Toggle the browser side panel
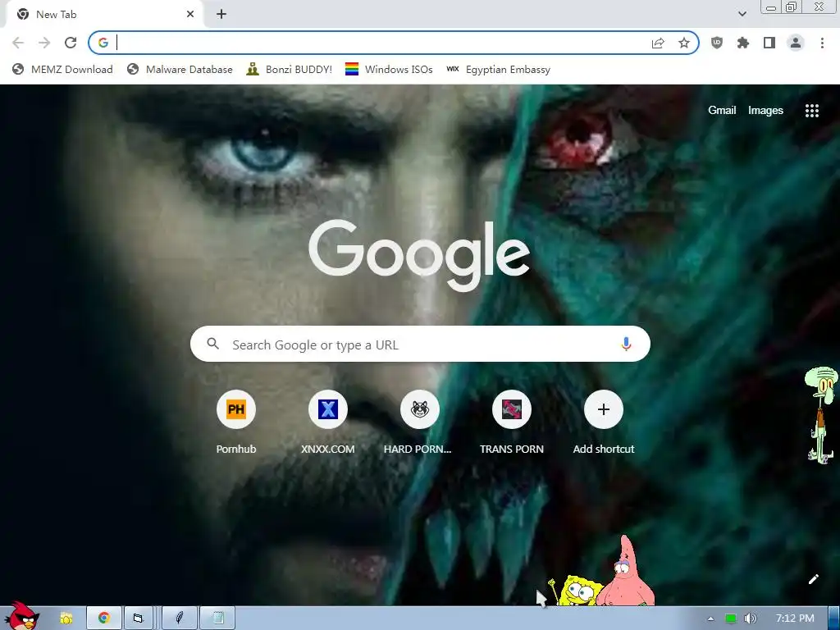Image resolution: width=840 pixels, height=630 pixels. tap(769, 43)
